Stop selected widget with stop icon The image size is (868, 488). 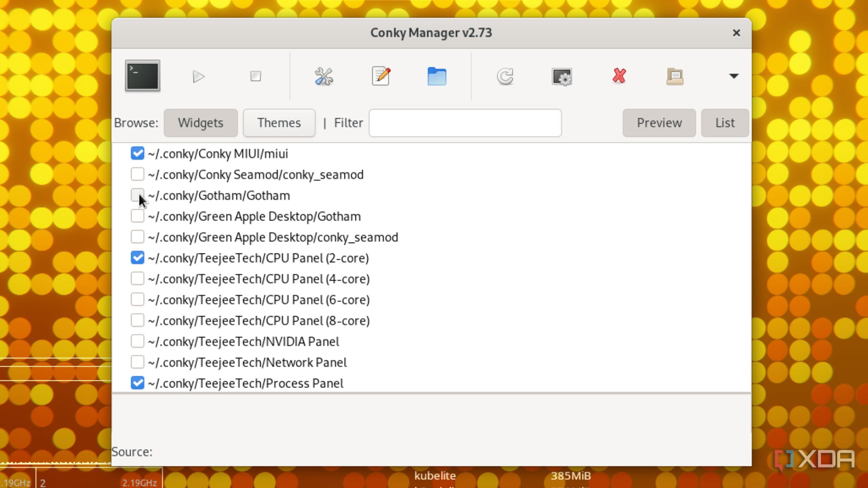click(x=255, y=76)
